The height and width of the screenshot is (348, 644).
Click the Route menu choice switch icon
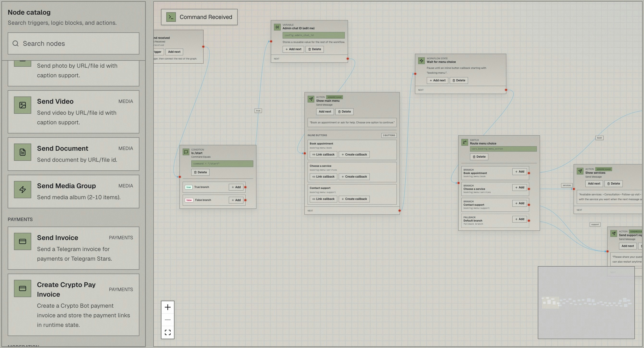point(464,142)
